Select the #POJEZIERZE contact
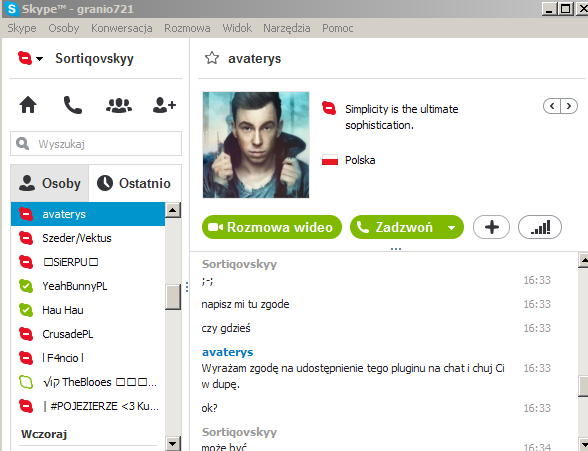The height and width of the screenshot is (451, 588). (x=88, y=406)
